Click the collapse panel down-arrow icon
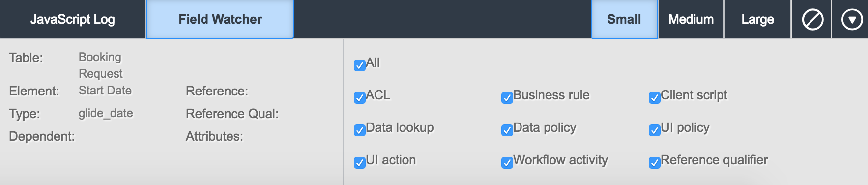This screenshot has width=868, height=185. tap(852, 20)
